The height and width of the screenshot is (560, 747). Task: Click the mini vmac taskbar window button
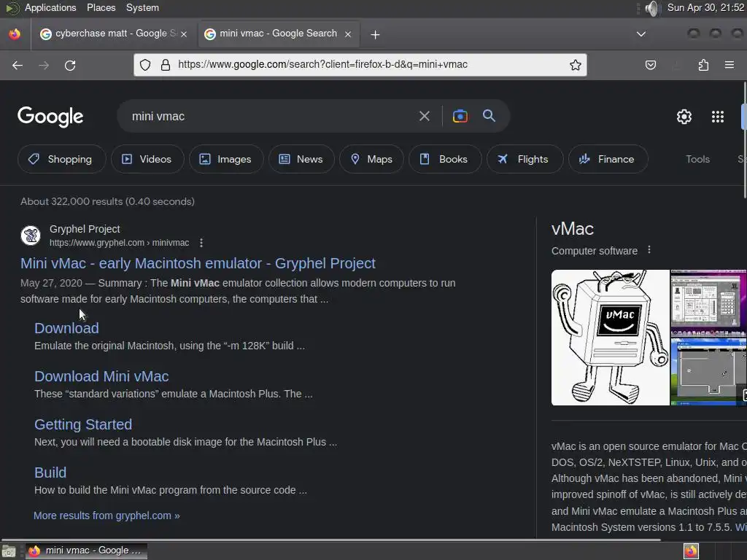tap(86, 551)
